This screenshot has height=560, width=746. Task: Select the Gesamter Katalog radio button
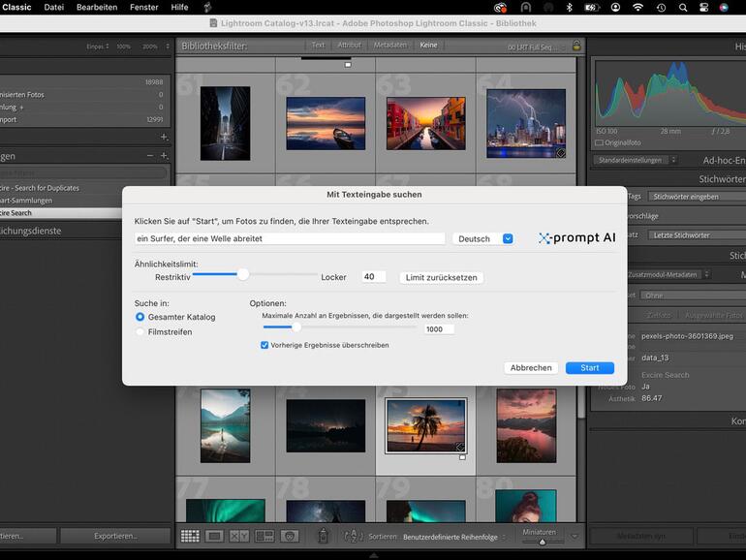pos(140,317)
